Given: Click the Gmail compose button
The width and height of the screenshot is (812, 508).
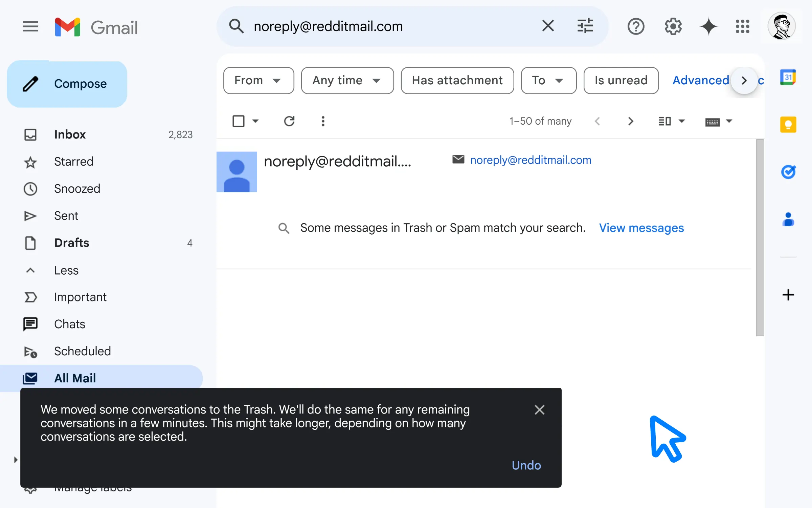Looking at the screenshot, I should pos(67,84).
